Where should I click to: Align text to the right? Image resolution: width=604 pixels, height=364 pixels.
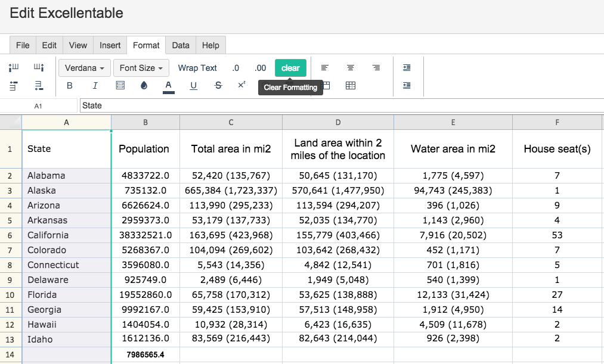coord(376,68)
